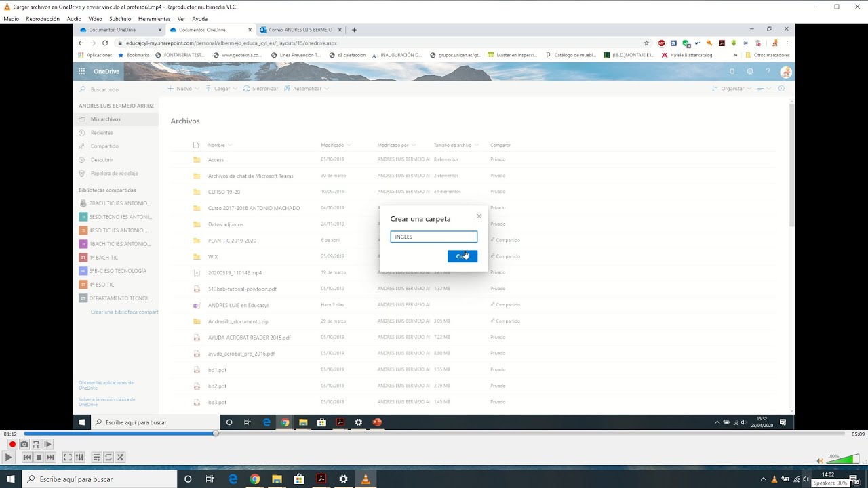Open the Subtítulo menu
The image size is (868, 488).
click(120, 19)
